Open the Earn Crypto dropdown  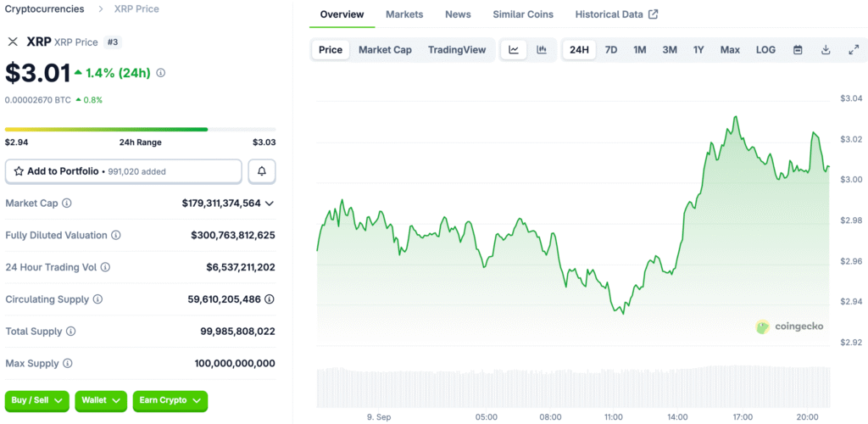[170, 400]
